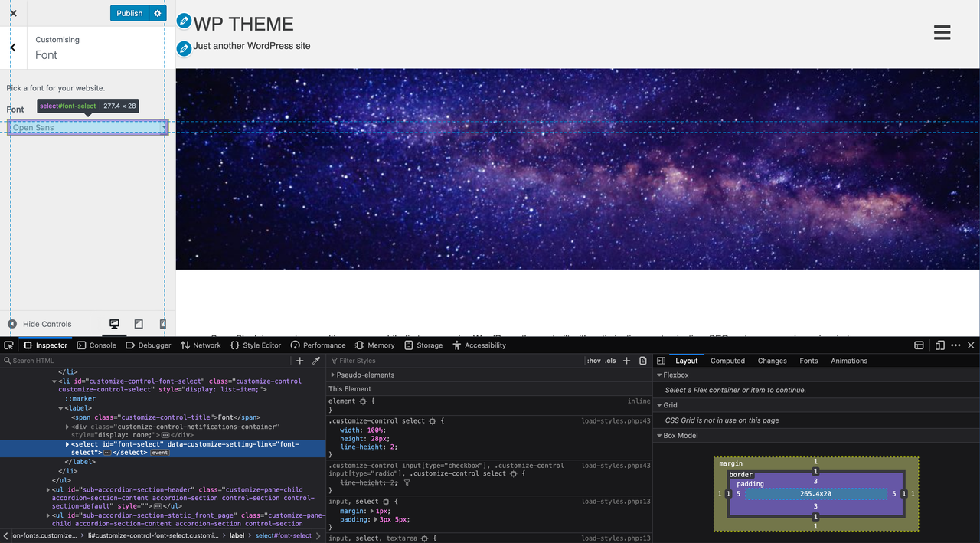The image size is (980, 543).
Task: Collapse the label node in markup tree
Action: [61, 408]
